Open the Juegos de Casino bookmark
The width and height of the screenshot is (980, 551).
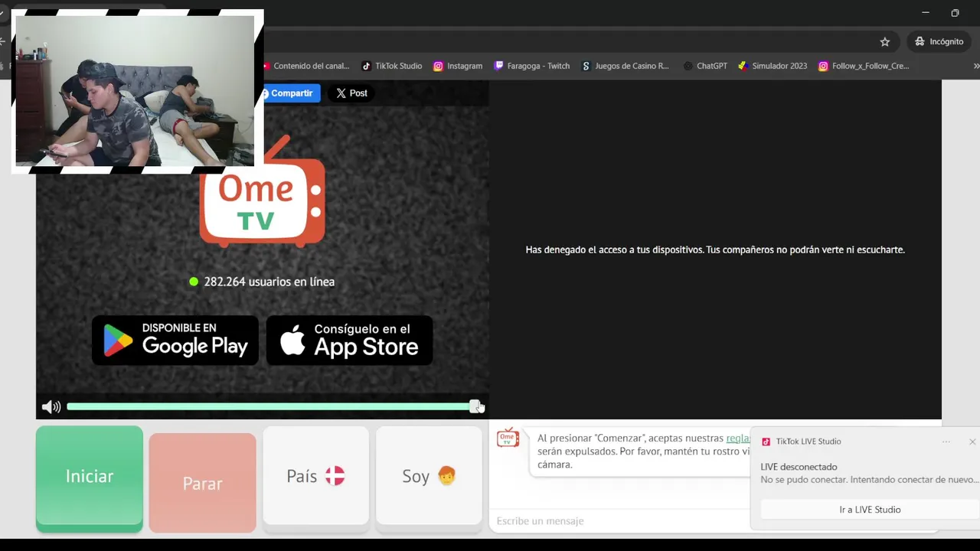[x=626, y=66]
